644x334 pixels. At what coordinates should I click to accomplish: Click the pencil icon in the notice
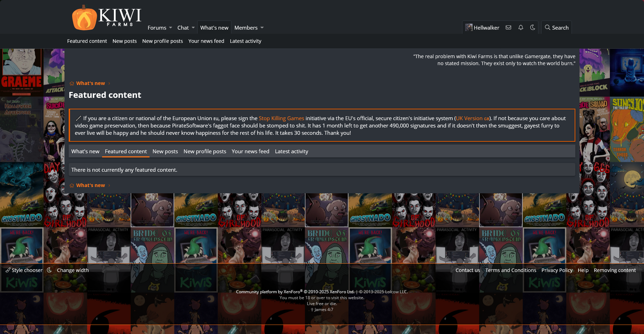pyautogui.click(x=78, y=118)
